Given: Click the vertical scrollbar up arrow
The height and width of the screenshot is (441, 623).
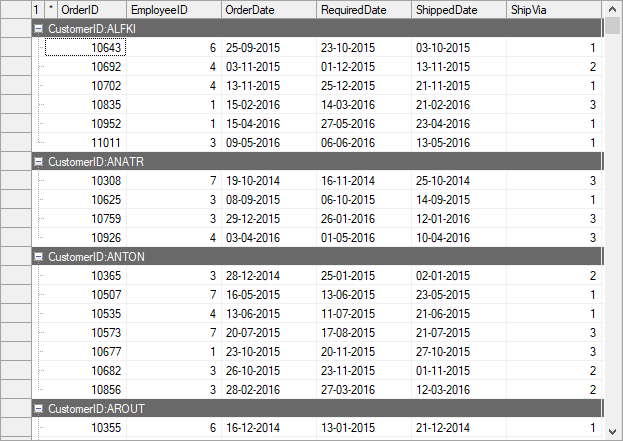Looking at the screenshot, I should [613, 9].
